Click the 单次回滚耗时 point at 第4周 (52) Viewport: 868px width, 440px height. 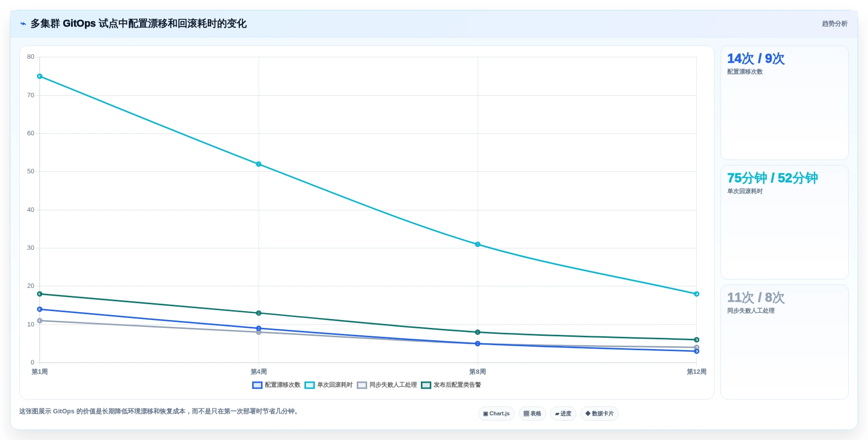(x=259, y=164)
